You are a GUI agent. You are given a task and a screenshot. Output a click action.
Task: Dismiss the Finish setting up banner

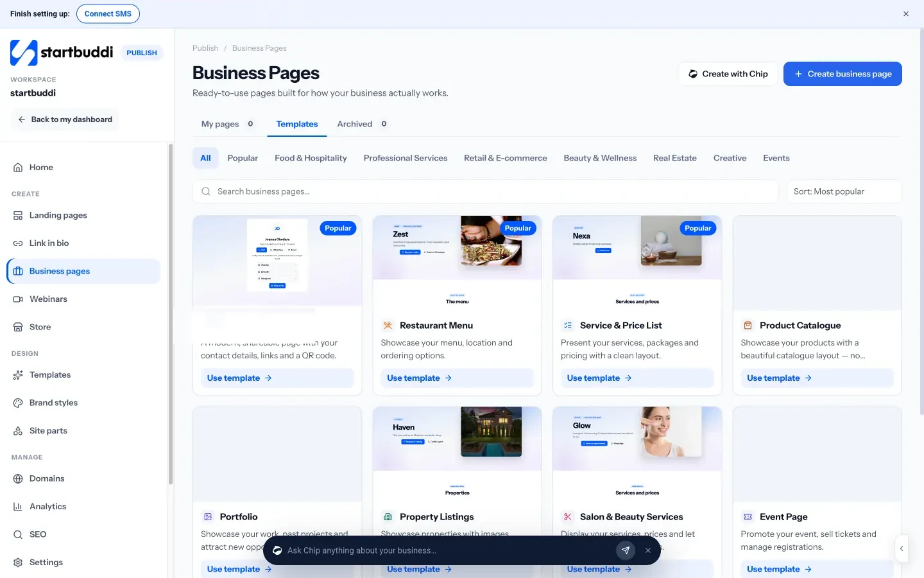click(x=906, y=13)
